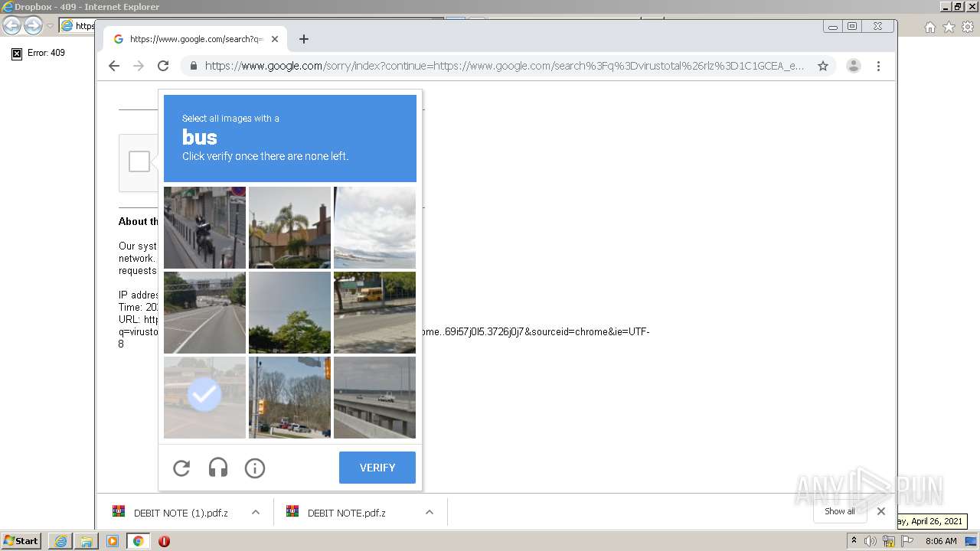Select the palm trees house image tile
This screenshot has height=551, width=980.
pyautogui.click(x=289, y=227)
